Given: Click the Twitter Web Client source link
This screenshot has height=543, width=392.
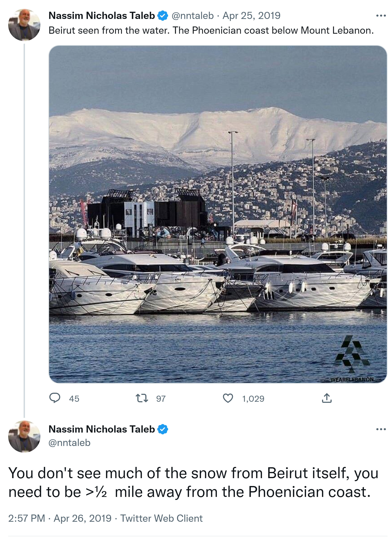Looking at the screenshot, I should (161, 518).
